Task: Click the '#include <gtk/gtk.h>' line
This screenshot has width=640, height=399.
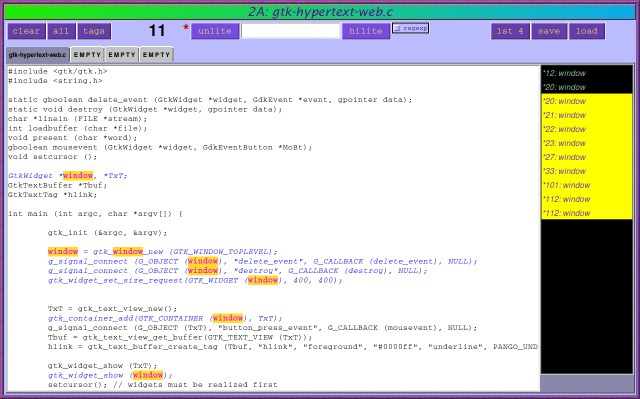Action: 58,71
